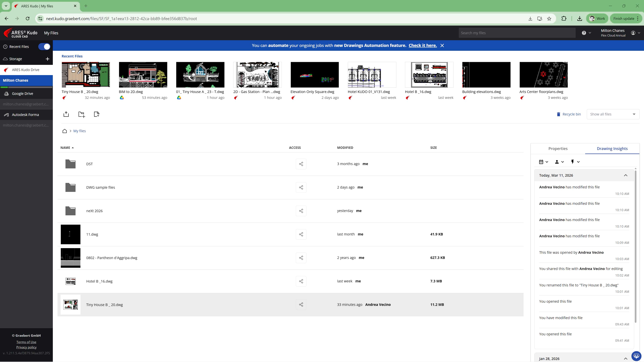Open the calendar date filter dropdown
The width and height of the screenshot is (644, 362).
click(x=544, y=162)
